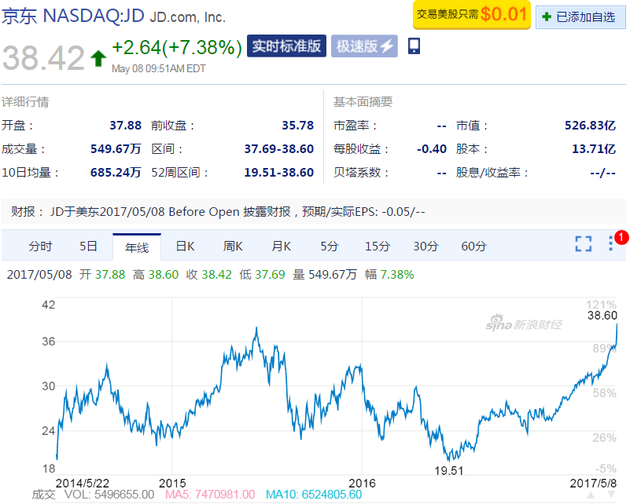This screenshot has height=504, width=630.
Task: Click the 每股收益 value -0.40
Action: coord(432,149)
